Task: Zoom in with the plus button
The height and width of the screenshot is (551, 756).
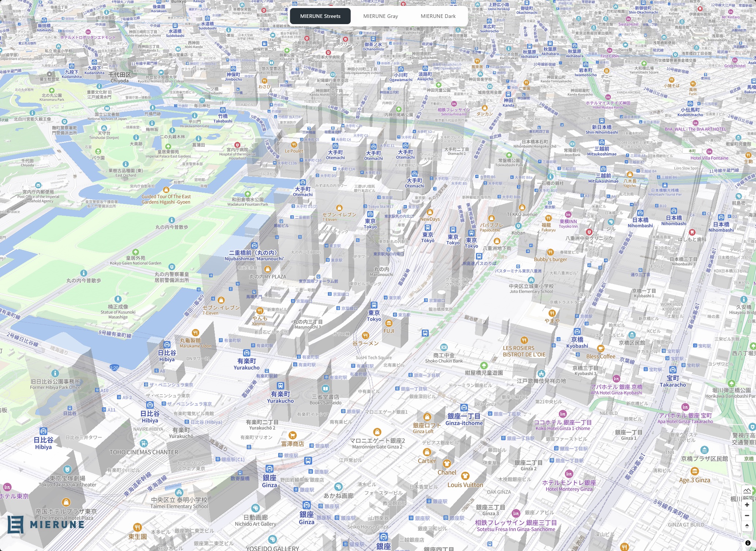Action: pyautogui.click(x=747, y=505)
